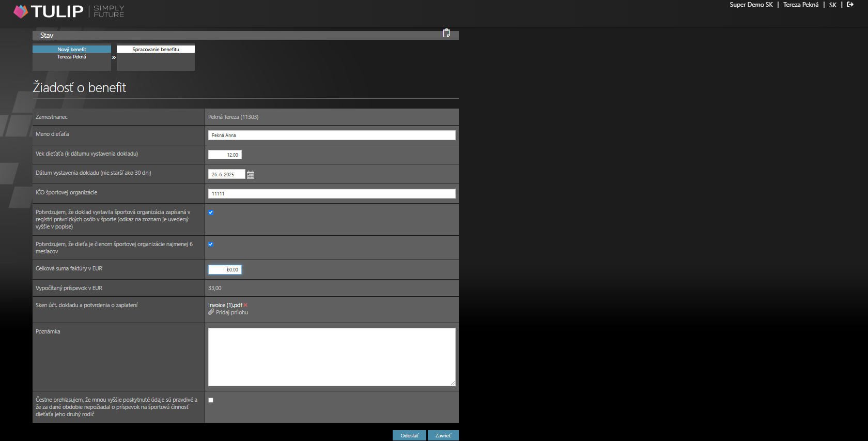Click the double arrow between workflow steps
This screenshot has height=441, width=868.
click(x=114, y=57)
